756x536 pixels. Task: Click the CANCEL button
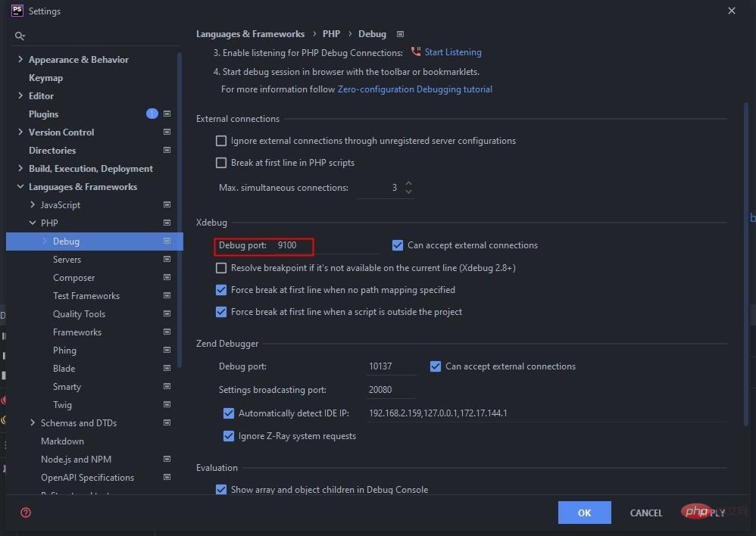pos(645,513)
